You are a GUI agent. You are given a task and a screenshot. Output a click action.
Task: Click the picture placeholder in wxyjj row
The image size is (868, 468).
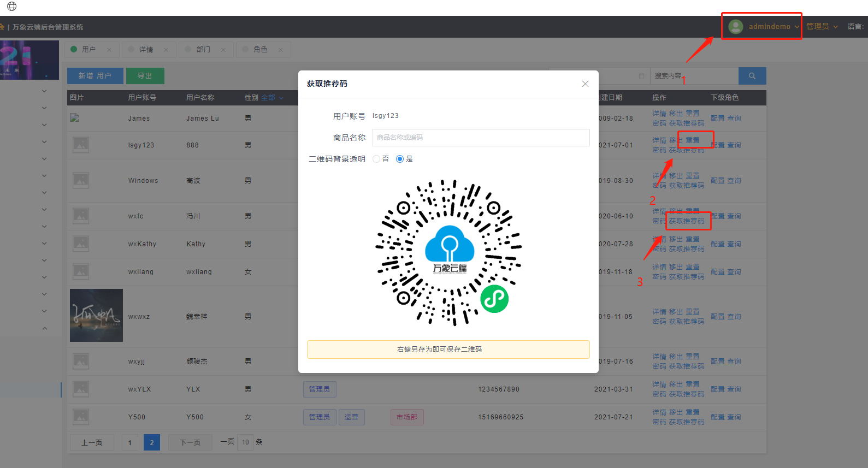[x=81, y=361]
